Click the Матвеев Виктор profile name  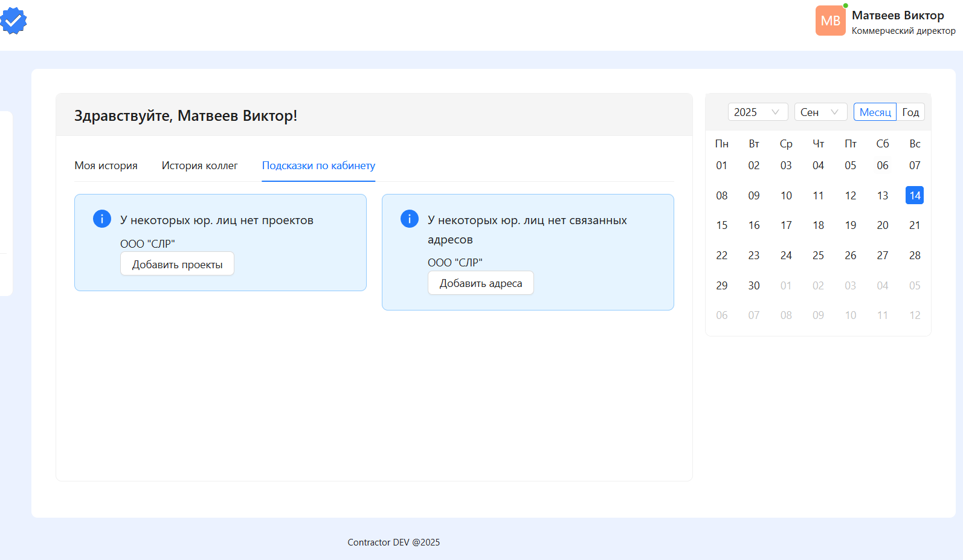coord(898,16)
